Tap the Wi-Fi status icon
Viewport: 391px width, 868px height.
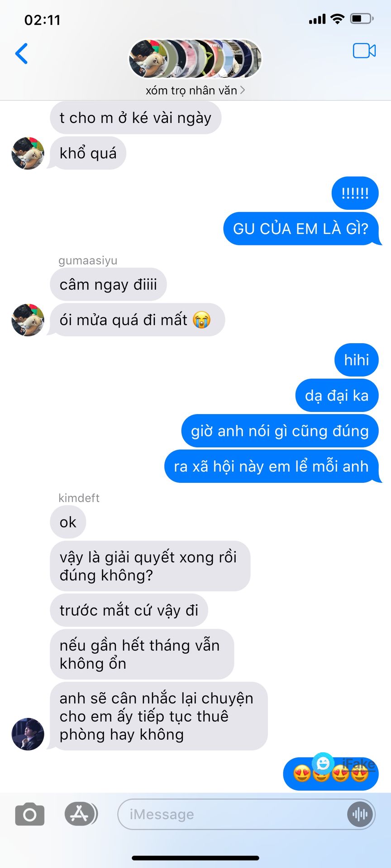337,19
